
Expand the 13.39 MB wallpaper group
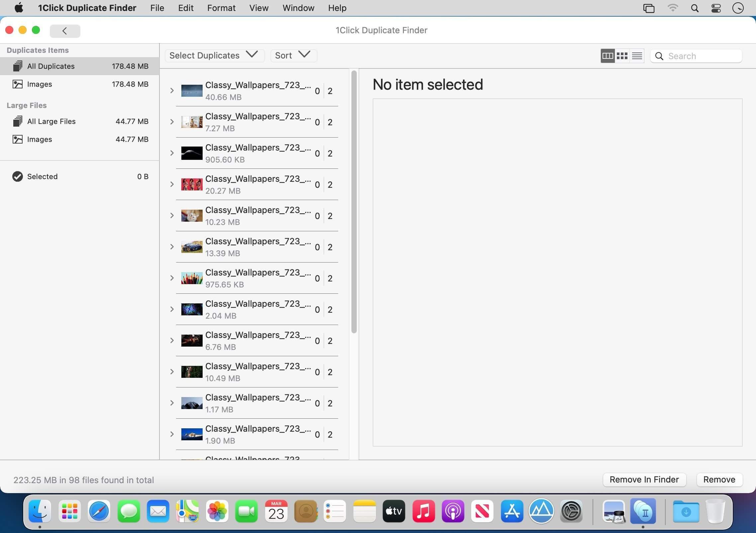172,247
